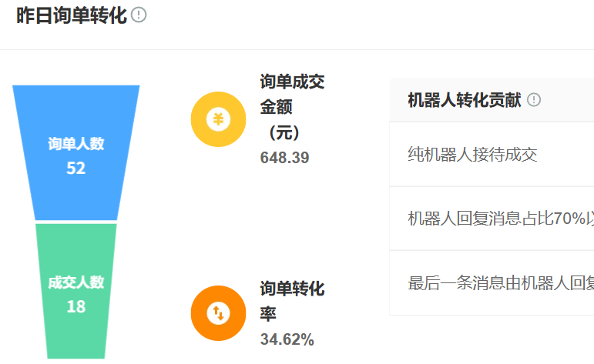Click the yellow yen coin icon
Viewport: 594px width, 364px height.
pyautogui.click(x=218, y=119)
